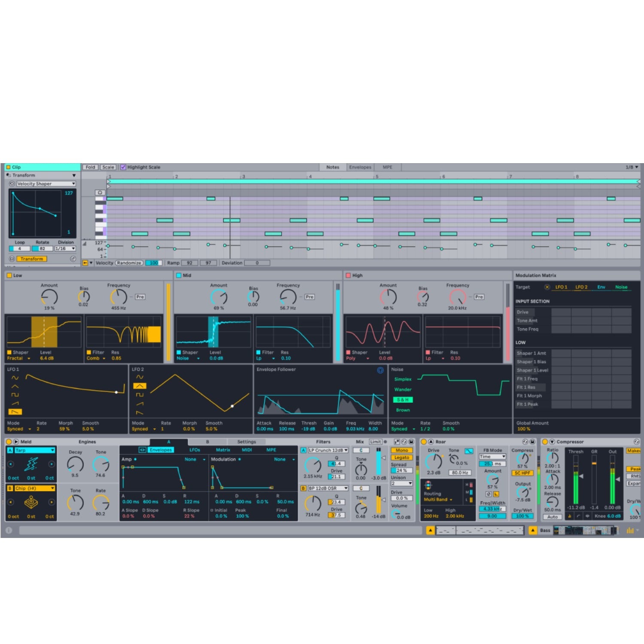644x644 pixels.
Task: Click the Ramp value field showing 92
Action: pyautogui.click(x=189, y=263)
